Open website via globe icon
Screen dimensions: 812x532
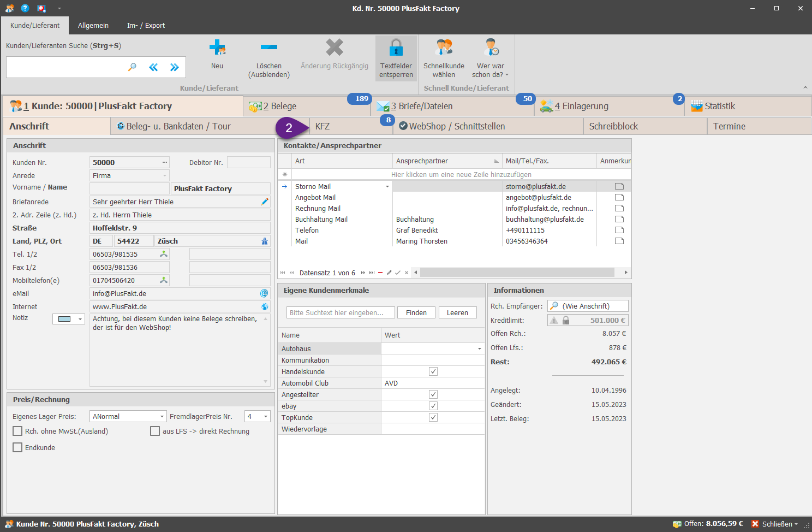265,306
